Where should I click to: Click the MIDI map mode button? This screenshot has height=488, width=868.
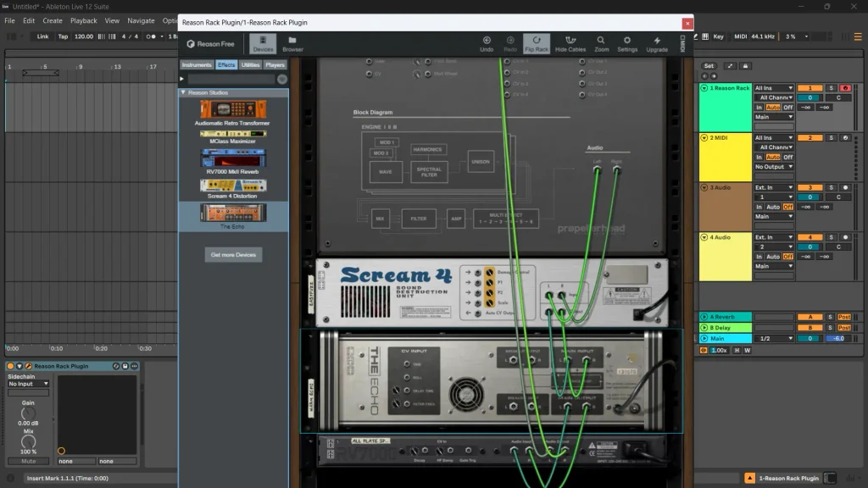(740, 36)
